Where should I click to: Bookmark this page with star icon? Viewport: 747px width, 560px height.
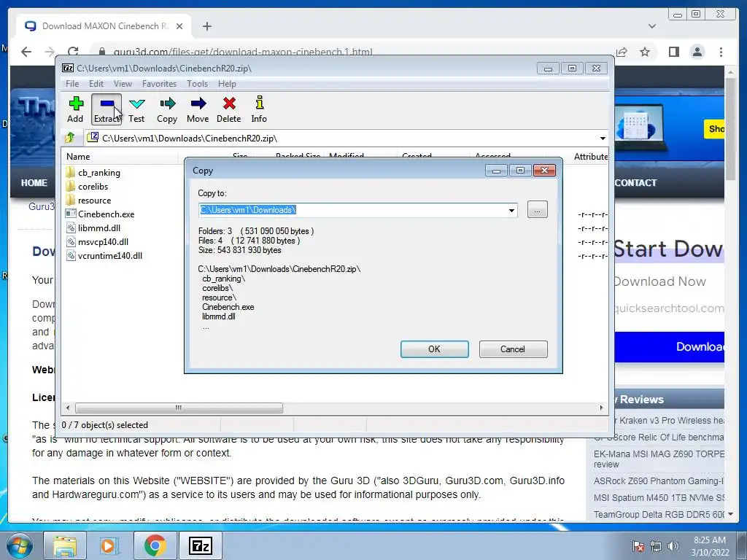tap(645, 52)
